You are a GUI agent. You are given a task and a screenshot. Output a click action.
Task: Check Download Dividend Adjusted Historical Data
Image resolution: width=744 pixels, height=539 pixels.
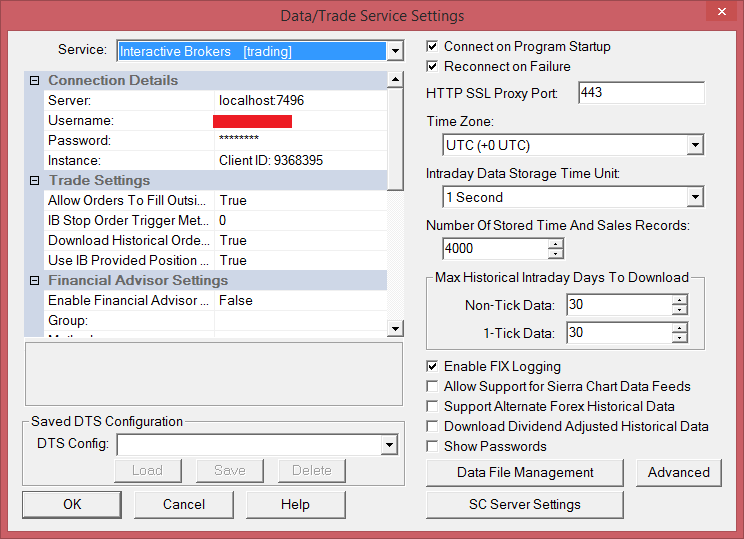click(432, 427)
